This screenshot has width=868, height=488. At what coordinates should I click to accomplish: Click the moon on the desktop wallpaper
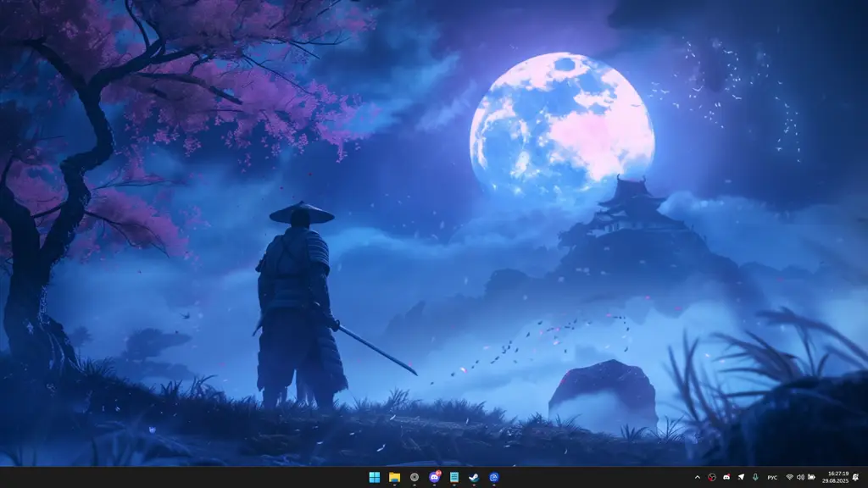click(561, 125)
